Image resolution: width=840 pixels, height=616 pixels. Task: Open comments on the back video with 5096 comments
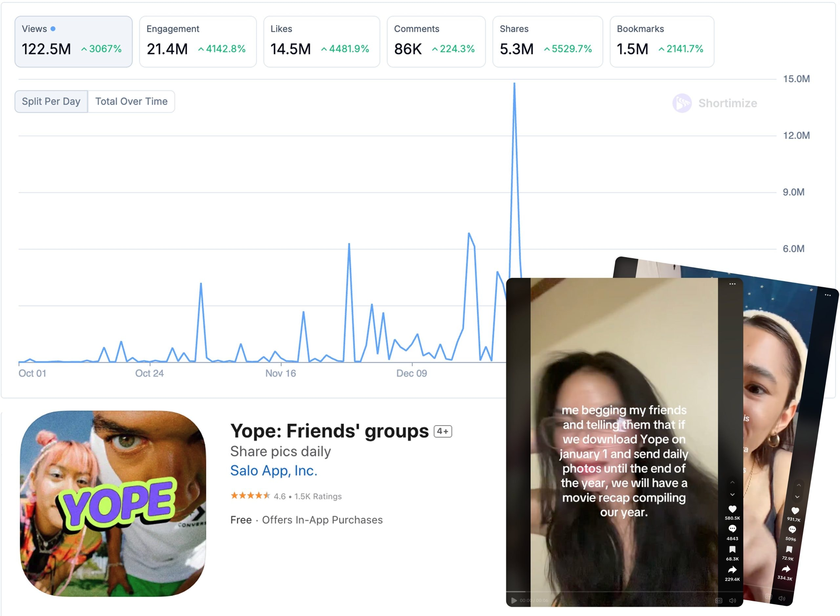(792, 529)
